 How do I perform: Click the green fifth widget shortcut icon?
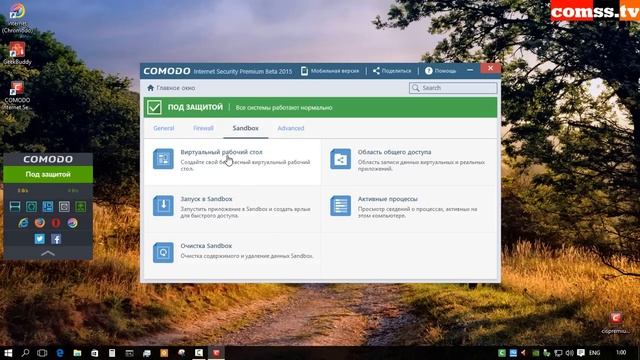pyautogui.click(x=80, y=207)
